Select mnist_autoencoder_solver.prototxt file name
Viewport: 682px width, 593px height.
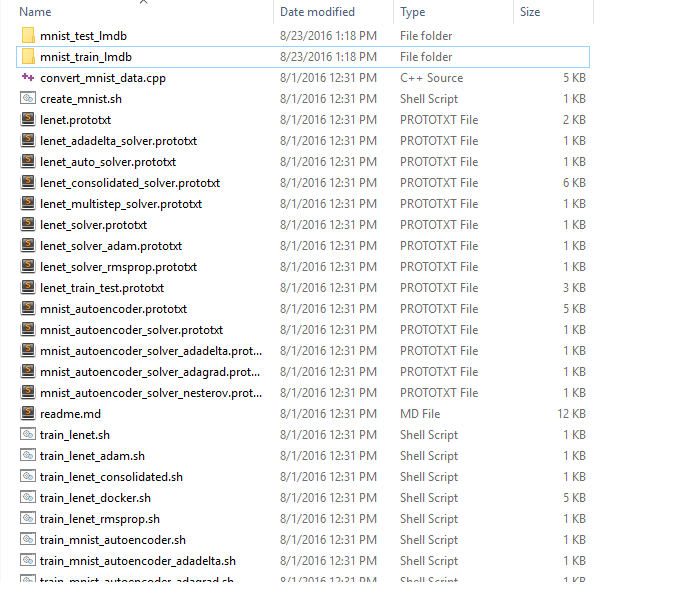point(131,330)
